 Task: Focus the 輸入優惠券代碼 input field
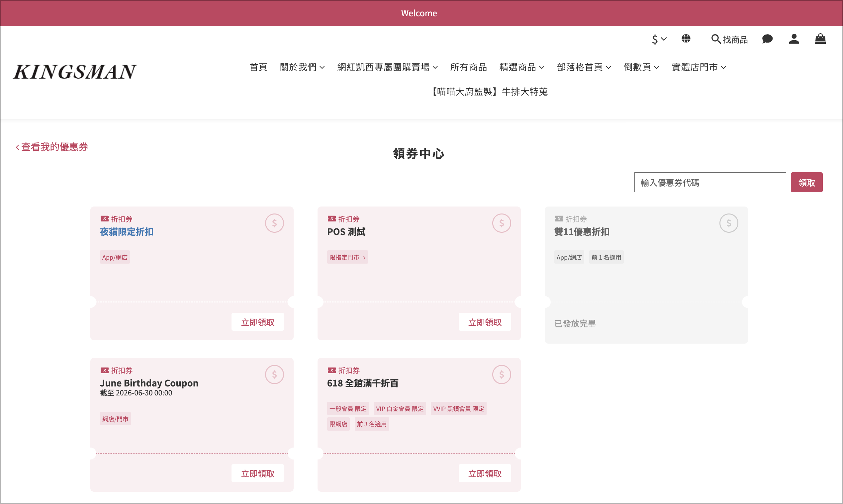pyautogui.click(x=710, y=182)
